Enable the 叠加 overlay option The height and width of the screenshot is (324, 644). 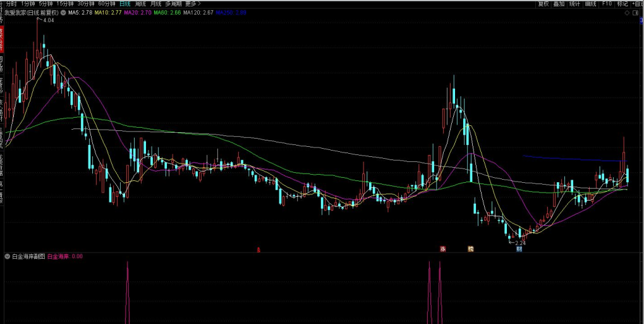pyautogui.click(x=559, y=4)
